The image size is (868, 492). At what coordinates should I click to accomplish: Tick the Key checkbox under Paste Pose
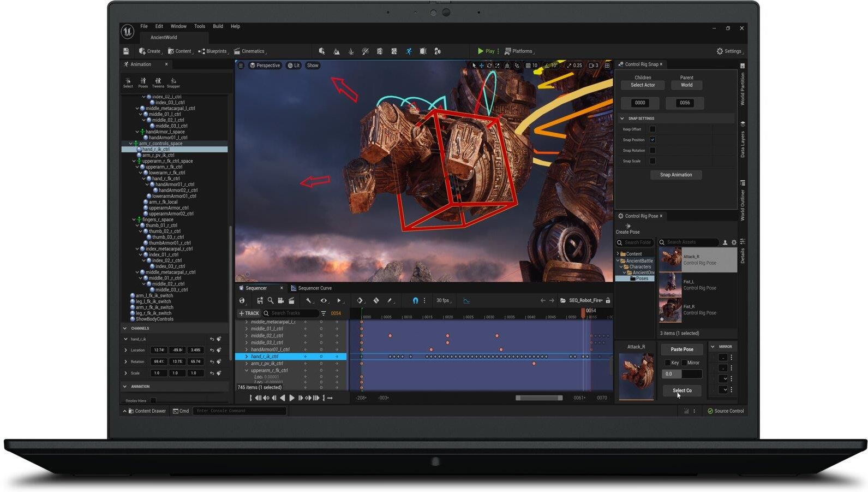click(x=668, y=363)
